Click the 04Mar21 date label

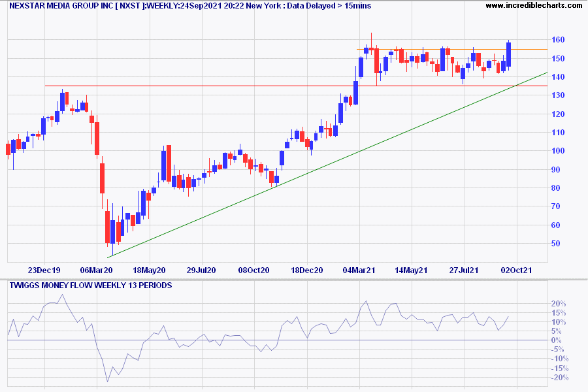point(359,270)
